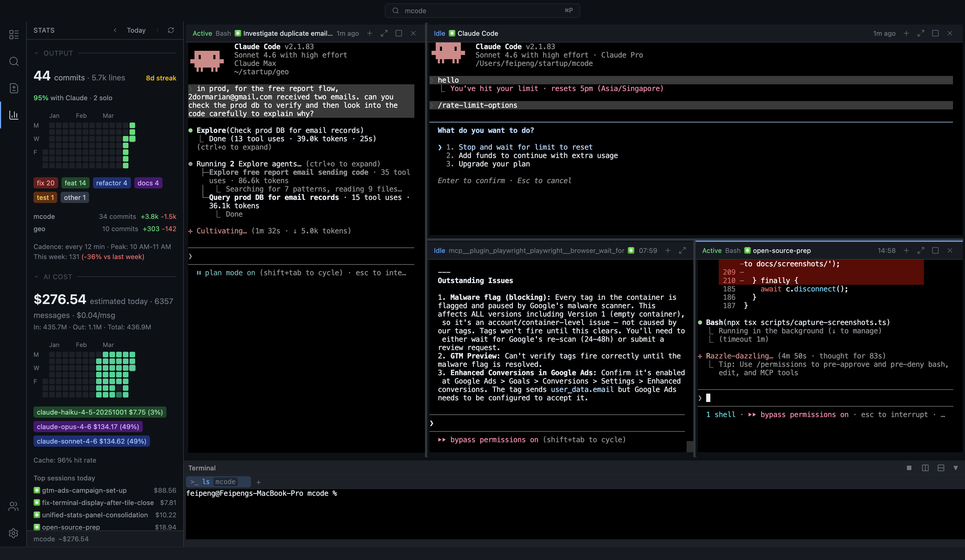Toggle the "docs 4" tag filter
The height and width of the screenshot is (560, 965).
coord(148,183)
